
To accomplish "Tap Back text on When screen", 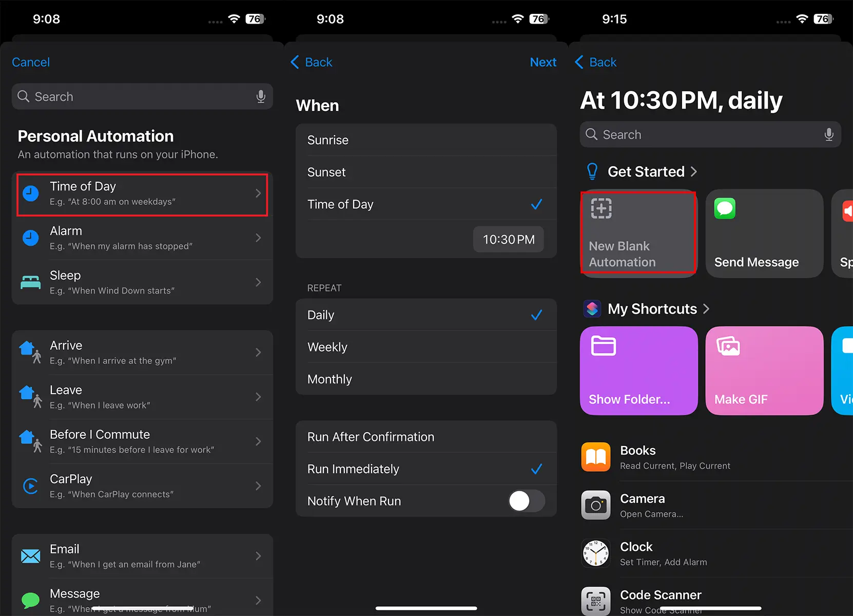I will (x=319, y=62).
